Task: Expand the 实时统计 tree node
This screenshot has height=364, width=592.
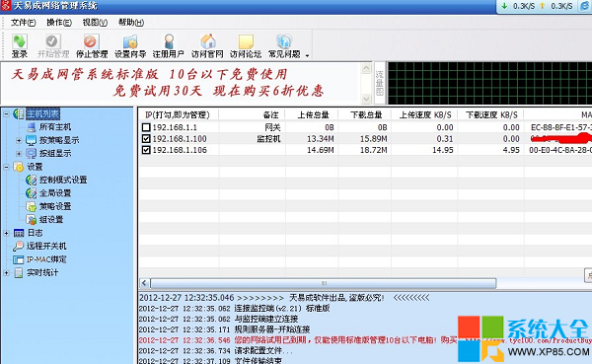Action: click(7, 272)
